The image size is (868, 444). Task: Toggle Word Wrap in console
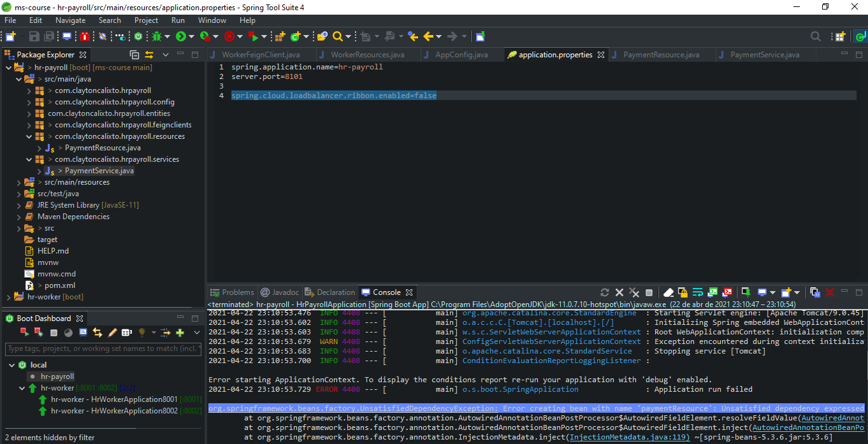(698, 292)
